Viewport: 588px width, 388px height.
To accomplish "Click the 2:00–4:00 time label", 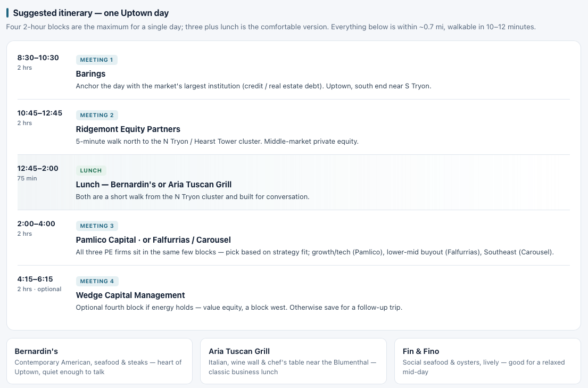I will [x=36, y=224].
